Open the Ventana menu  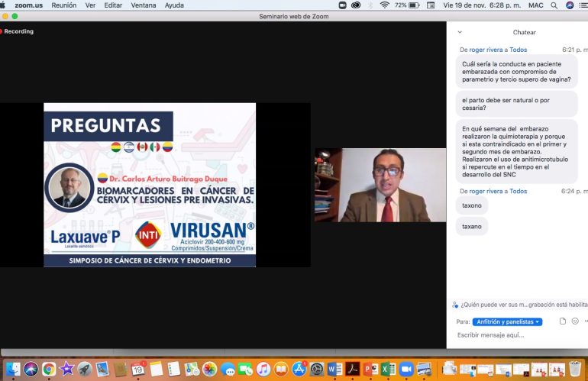(x=144, y=5)
